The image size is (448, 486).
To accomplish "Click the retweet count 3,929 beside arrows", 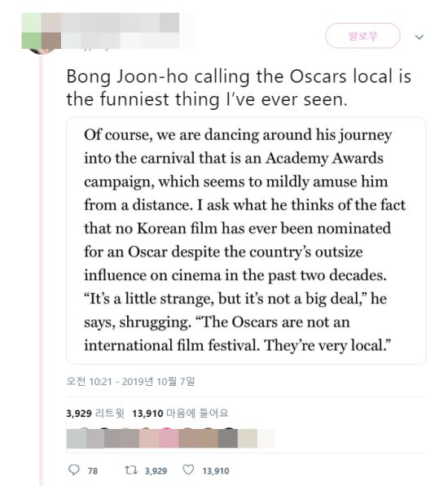I will pyautogui.click(x=156, y=471).
